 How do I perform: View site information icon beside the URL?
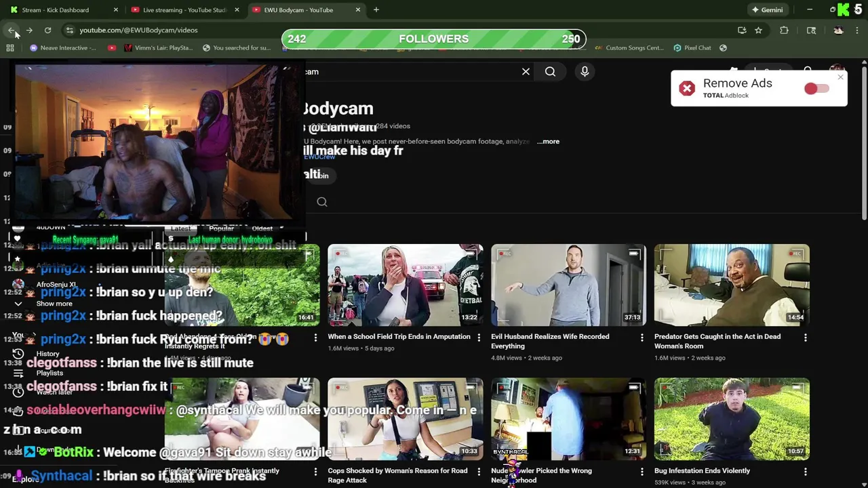(x=69, y=30)
